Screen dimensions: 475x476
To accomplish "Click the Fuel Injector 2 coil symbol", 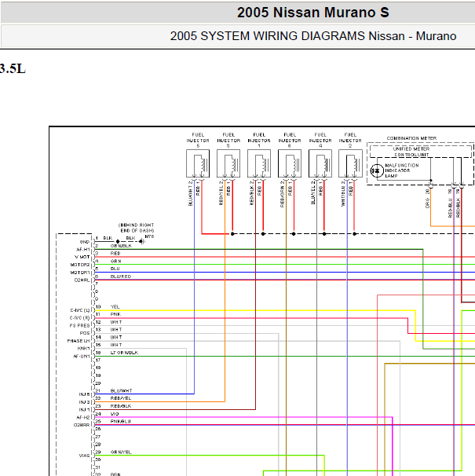I will coord(351,163).
